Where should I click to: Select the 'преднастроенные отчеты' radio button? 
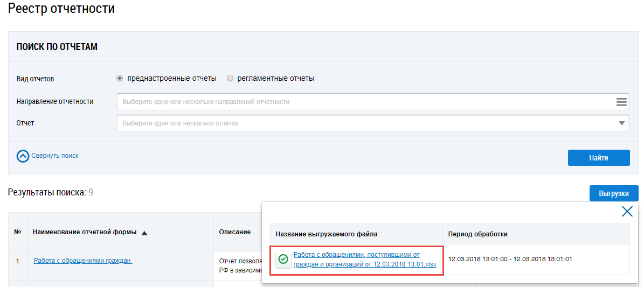(x=120, y=79)
